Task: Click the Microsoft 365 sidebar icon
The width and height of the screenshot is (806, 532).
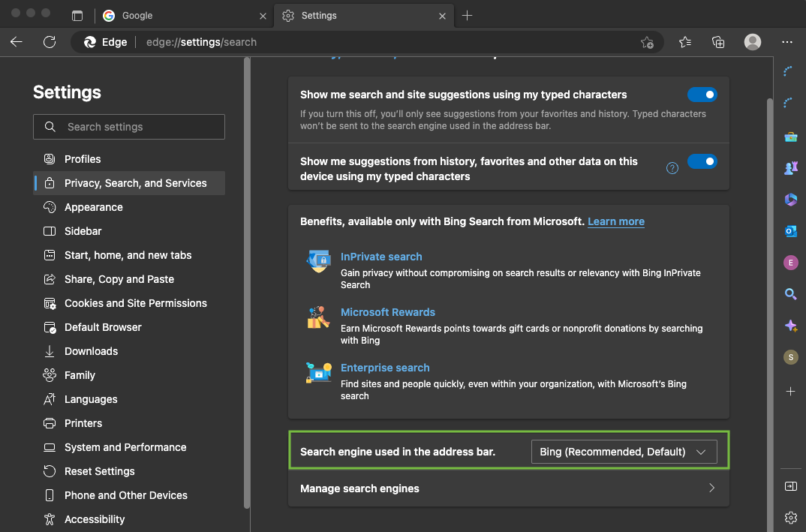Action: pos(790,200)
